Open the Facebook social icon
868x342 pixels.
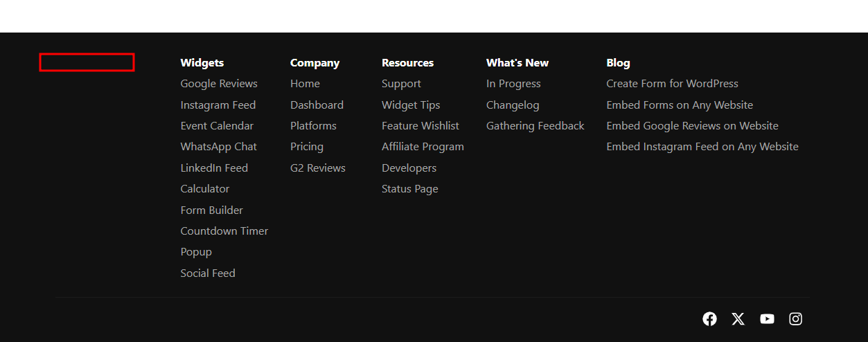(x=709, y=318)
